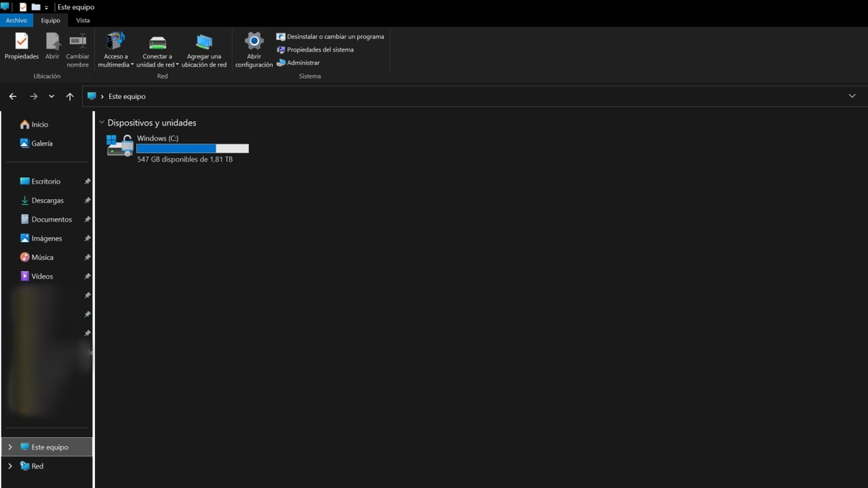Click Propiedades del sistema
This screenshot has width=868, height=488.
tap(315, 49)
